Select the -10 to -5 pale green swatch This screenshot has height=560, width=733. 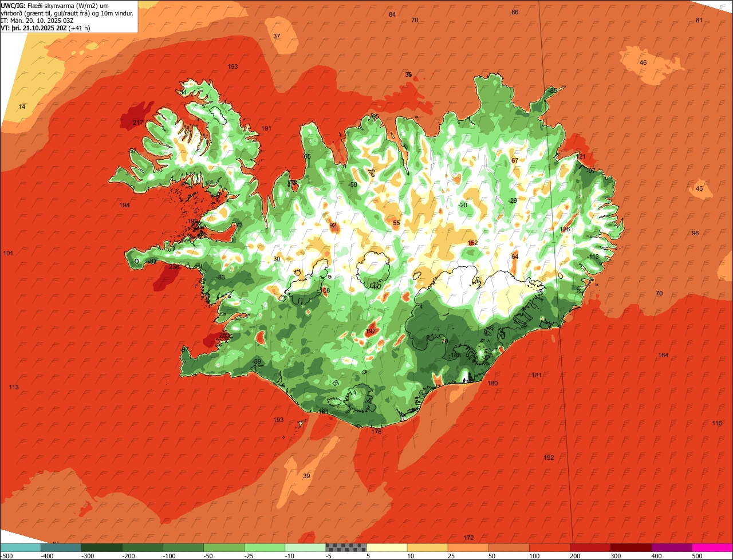[305, 547]
